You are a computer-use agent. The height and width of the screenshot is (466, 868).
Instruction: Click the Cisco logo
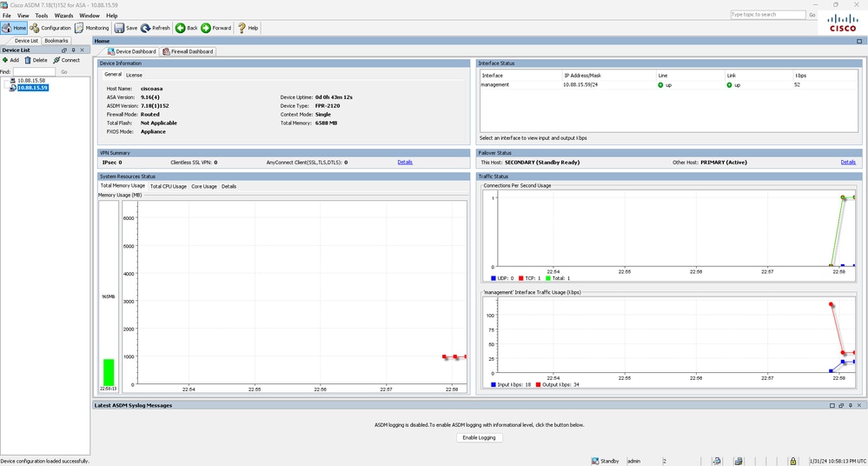843,23
